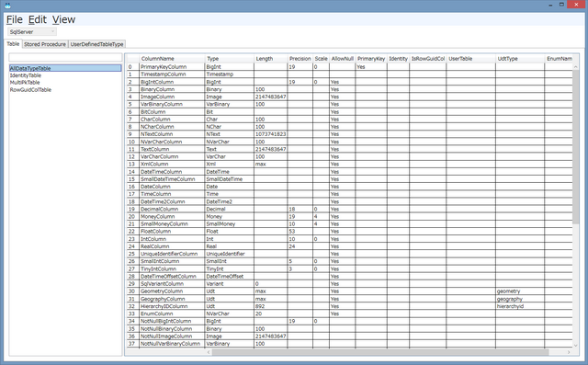Click the application icon in title bar
The width and height of the screenshot is (588, 365).
tap(7, 6)
